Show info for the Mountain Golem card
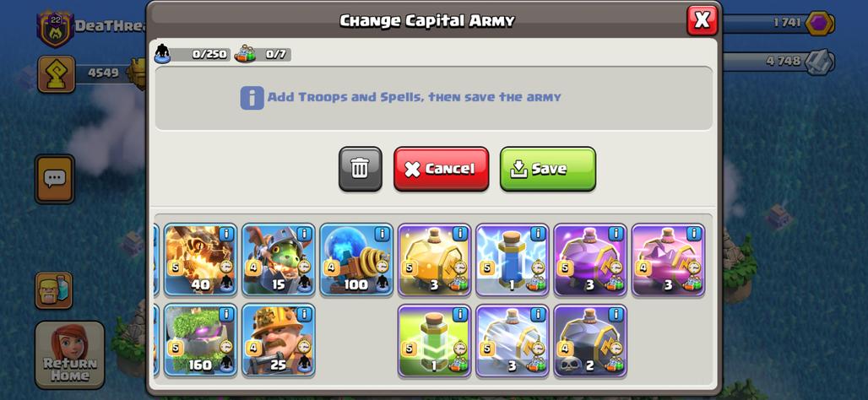The height and width of the screenshot is (400, 868). [226, 314]
